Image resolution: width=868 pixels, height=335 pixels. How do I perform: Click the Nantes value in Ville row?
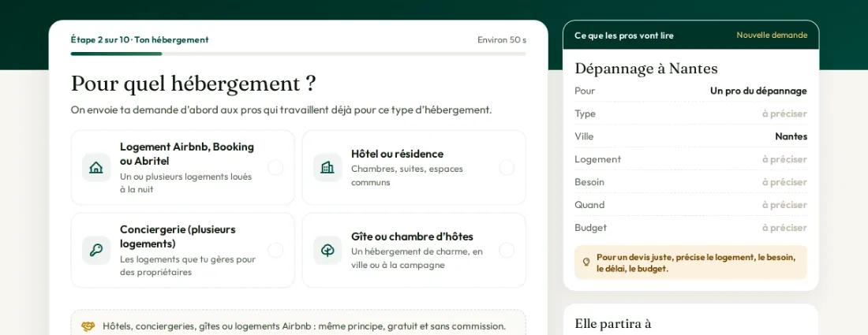click(791, 136)
